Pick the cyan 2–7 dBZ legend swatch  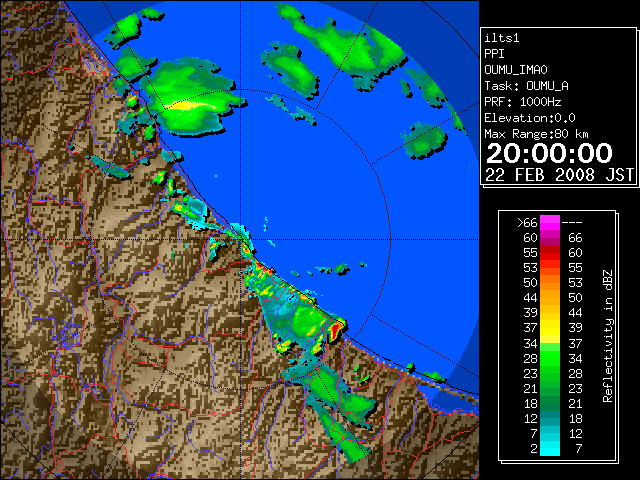(x=550, y=449)
